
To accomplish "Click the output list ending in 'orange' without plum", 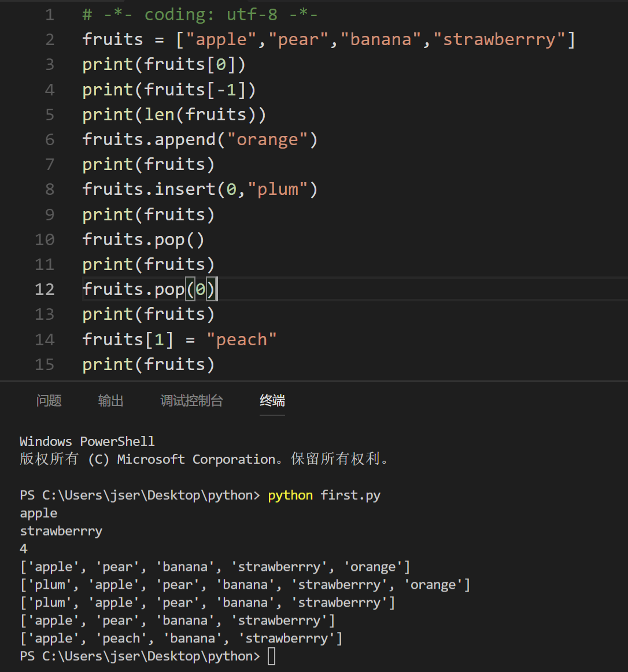I will pyautogui.click(x=215, y=567).
